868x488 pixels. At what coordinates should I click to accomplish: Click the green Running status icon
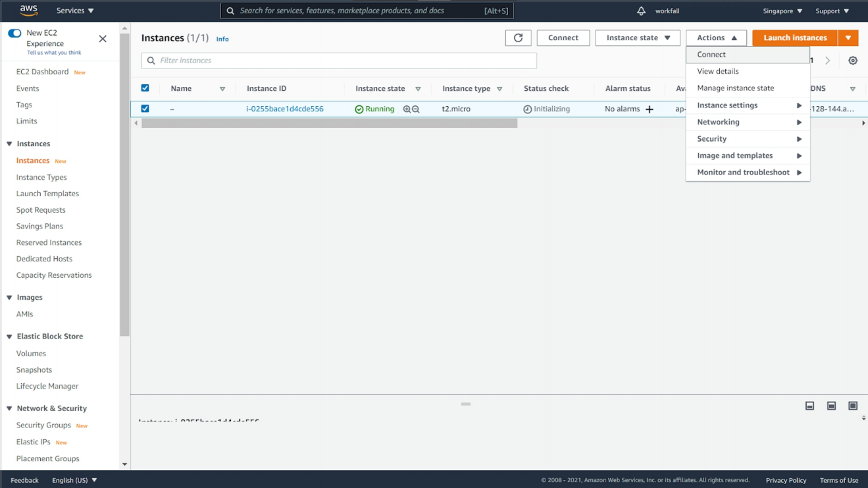coord(359,109)
